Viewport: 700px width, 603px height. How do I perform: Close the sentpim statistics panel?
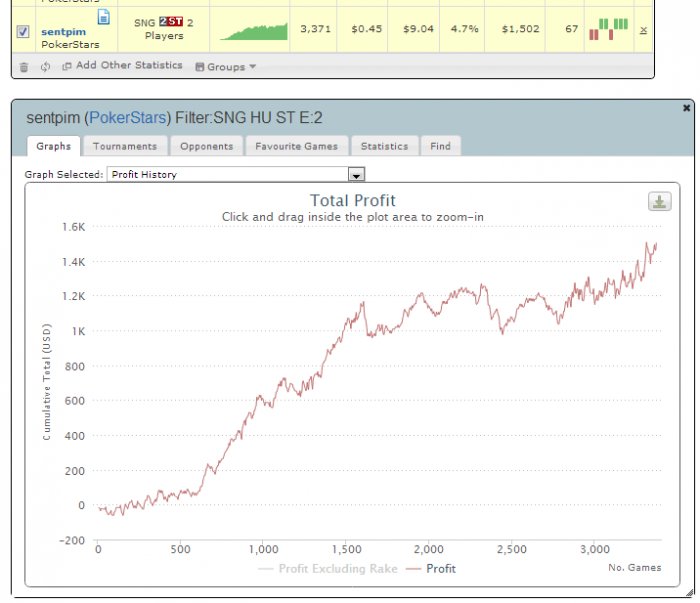(687, 108)
